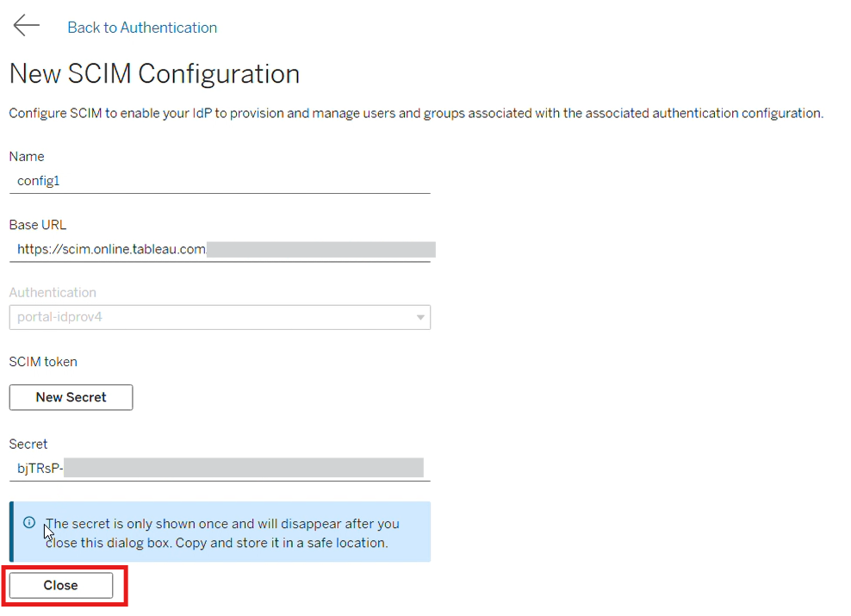The width and height of the screenshot is (851, 616).
Task: Close the SCIM configuration dialog
Action: tap(61, 586)
